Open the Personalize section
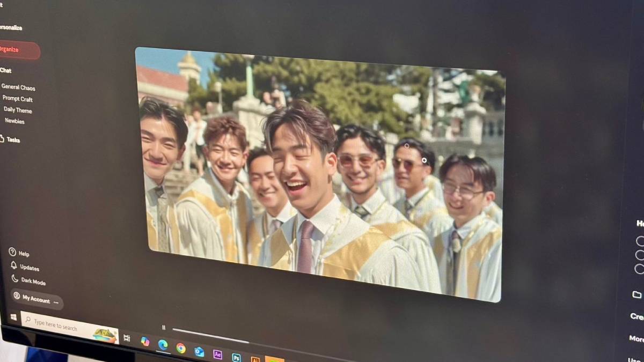Image resolution: width=644 pixels, height=362 pixels. click(x=11, y=27)
